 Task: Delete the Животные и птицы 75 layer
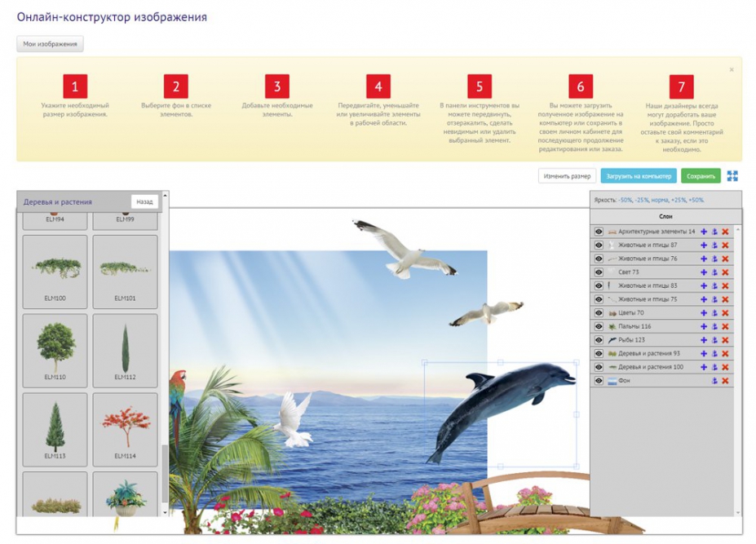point(725,299)
